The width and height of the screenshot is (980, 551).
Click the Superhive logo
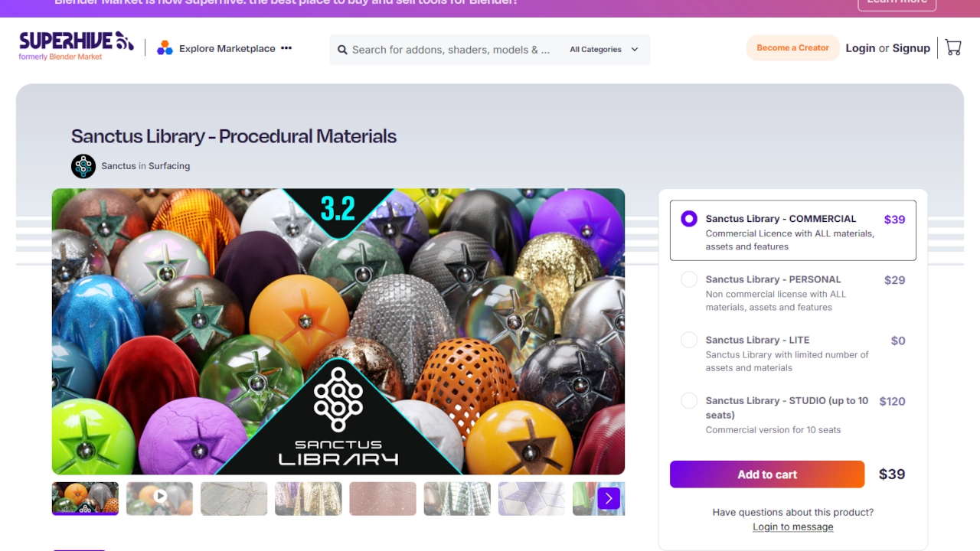pyautogui.click(x=77, y=41)
